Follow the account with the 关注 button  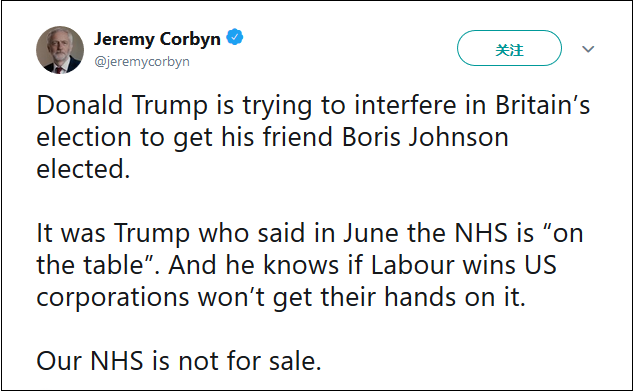pyautogui.click(x=509, y=48)
